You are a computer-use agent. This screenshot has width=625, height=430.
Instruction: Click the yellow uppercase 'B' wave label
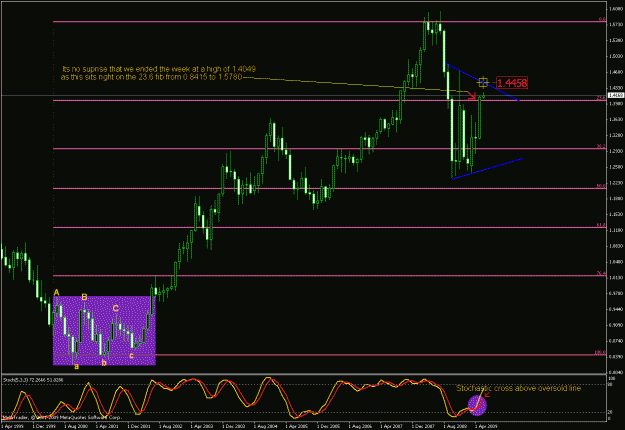(84, 297)
